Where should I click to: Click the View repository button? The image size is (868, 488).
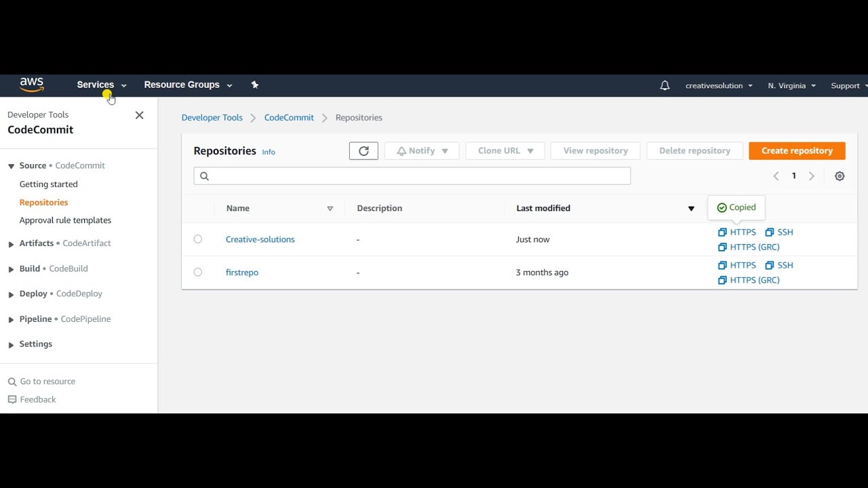coord(595,150)
